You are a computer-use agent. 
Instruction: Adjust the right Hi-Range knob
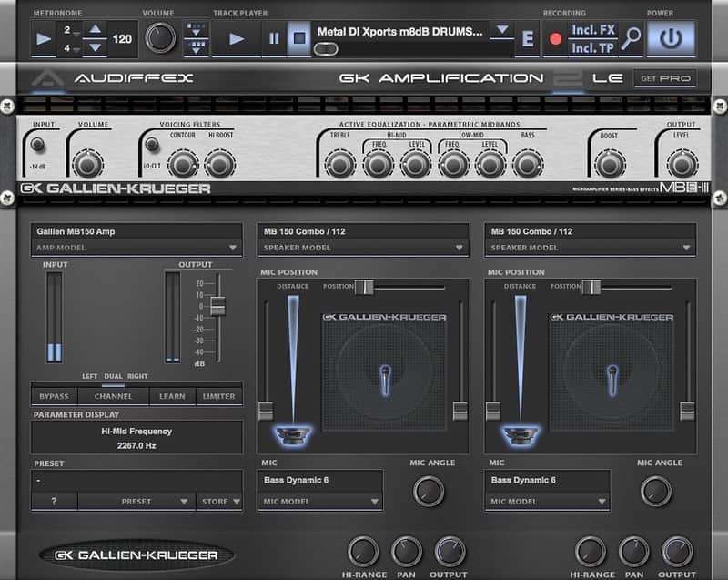(x=591, y=552)
